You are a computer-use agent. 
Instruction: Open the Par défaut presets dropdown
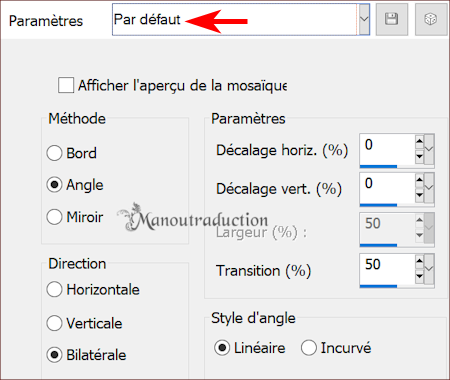click(x=364, y=19)
